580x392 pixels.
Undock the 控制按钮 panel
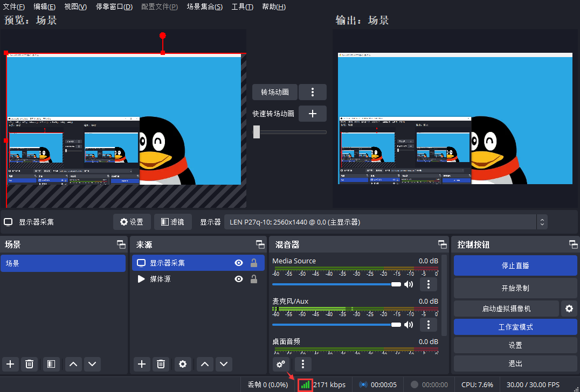tap(574, 244)
